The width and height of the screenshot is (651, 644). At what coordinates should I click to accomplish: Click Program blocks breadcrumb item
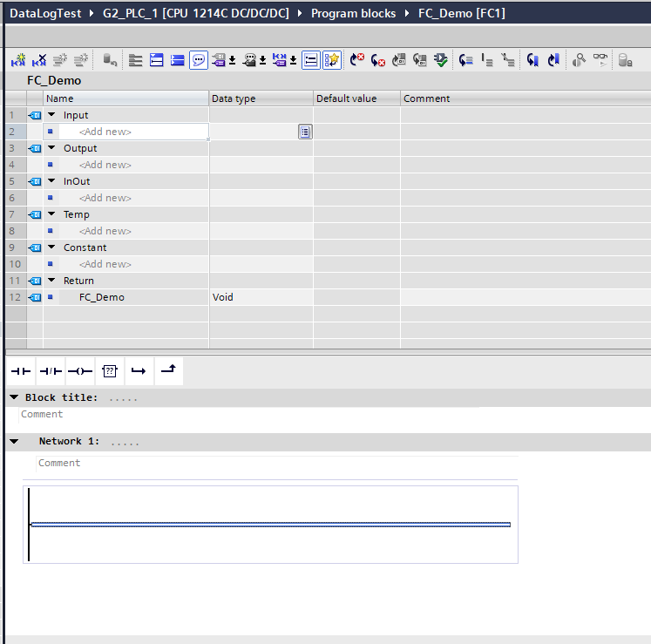(x=353, y=13)
